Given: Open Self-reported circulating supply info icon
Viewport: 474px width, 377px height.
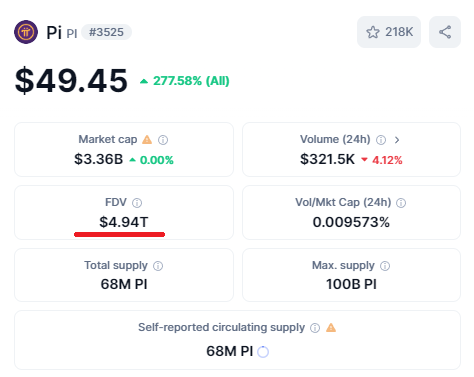Looking at the screenshot, I should point(315,328).
